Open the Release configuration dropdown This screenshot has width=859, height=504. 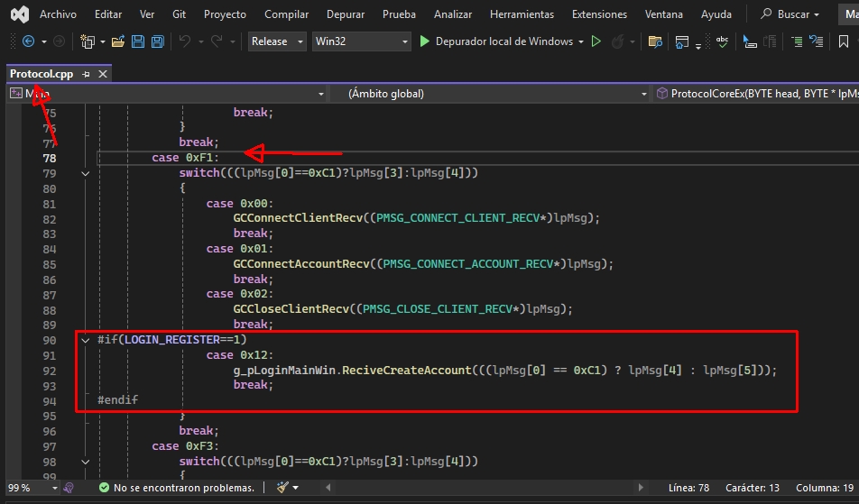(x=277, y=41)
